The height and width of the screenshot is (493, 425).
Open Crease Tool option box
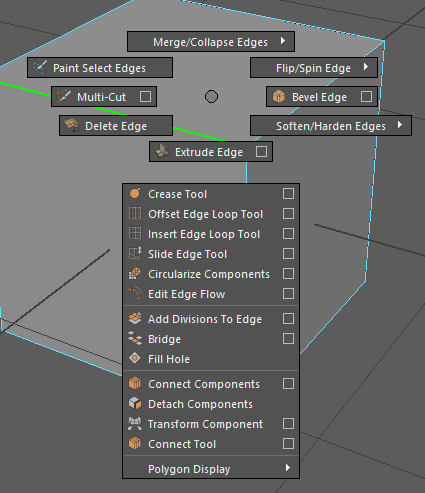click(x=288, y=193)
